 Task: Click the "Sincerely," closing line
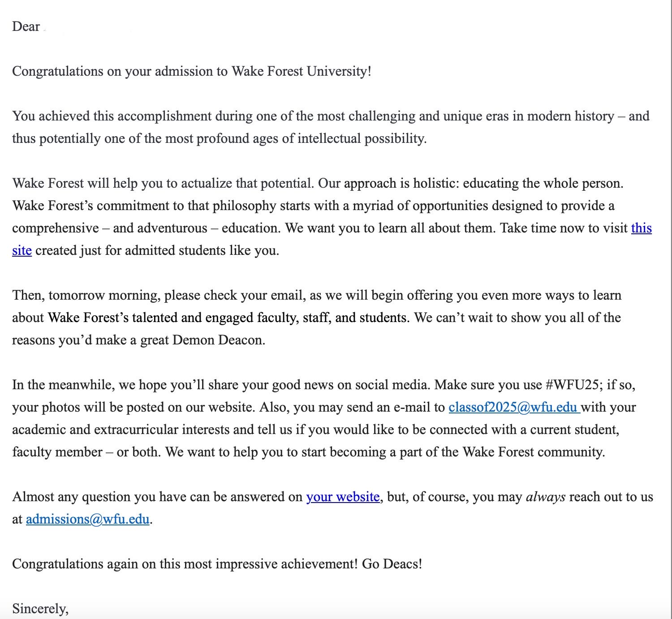[x=40, y=609]
